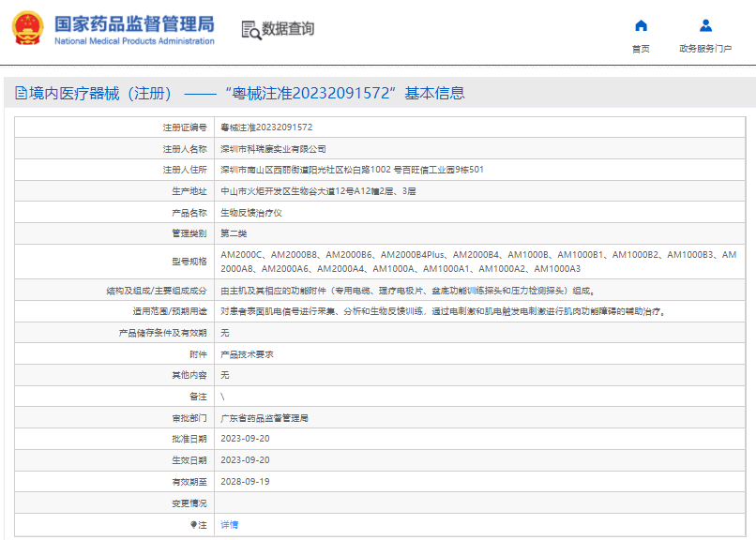
Task: Open 政务服务门户 via the user icon
Action: [x=705, y=25]
